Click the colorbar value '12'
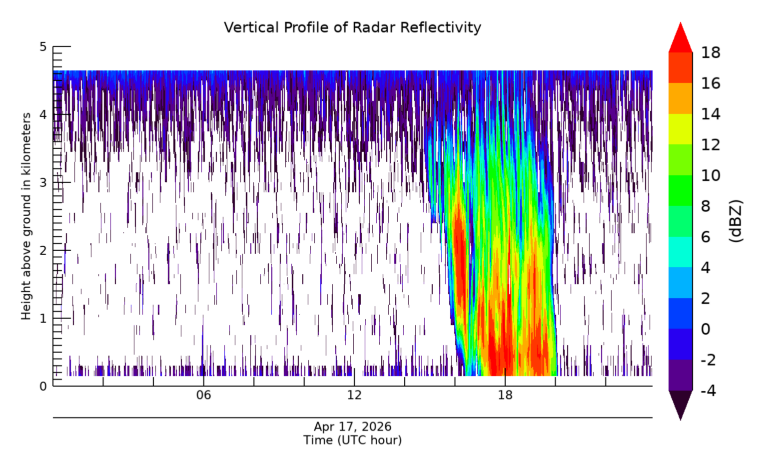This screenshot has height=467, width=764. [710, 144]
